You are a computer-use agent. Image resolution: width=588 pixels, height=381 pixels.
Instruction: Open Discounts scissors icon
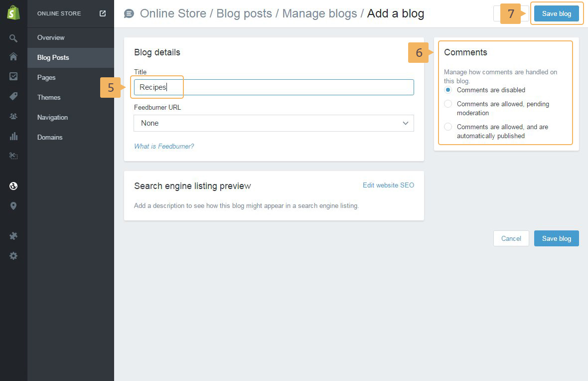coord(13,156)
